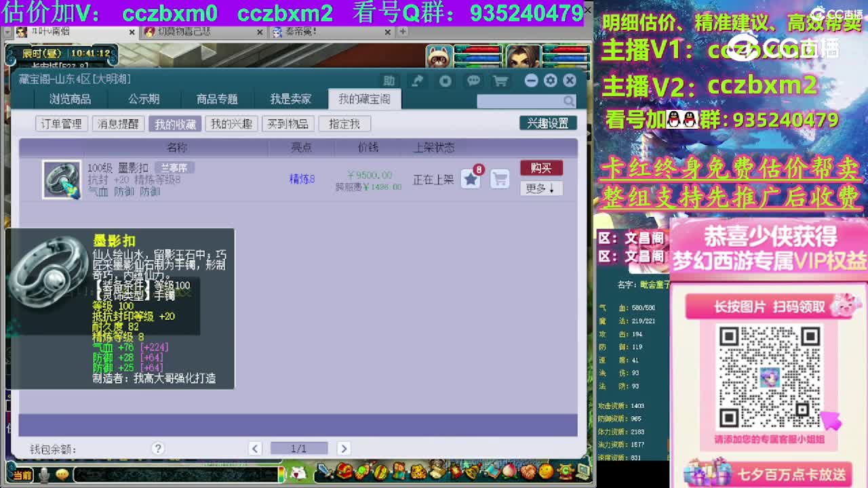
Task: Click the wallet balance question mark icon
Action: pyautogui.click(x=157, y=448)
